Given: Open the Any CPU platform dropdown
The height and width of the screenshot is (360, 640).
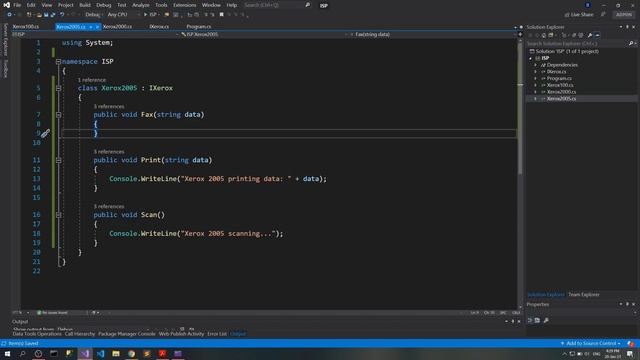Looking at the screenshot, I should (123, 15).
